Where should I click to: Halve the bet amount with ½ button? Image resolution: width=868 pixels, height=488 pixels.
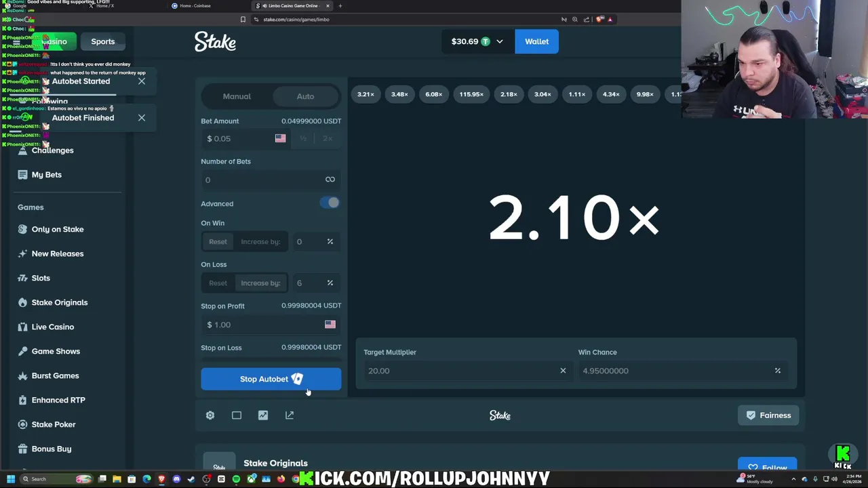point(303,138)
